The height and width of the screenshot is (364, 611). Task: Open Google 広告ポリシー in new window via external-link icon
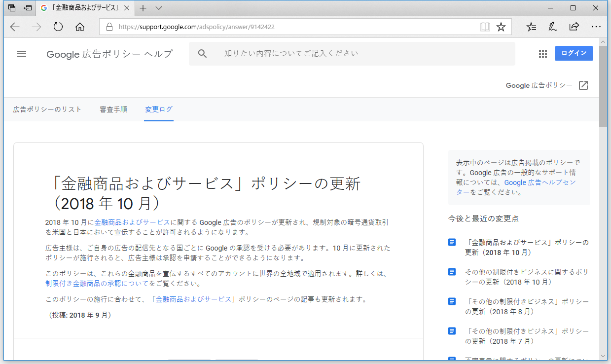click(x=583, y=85)
